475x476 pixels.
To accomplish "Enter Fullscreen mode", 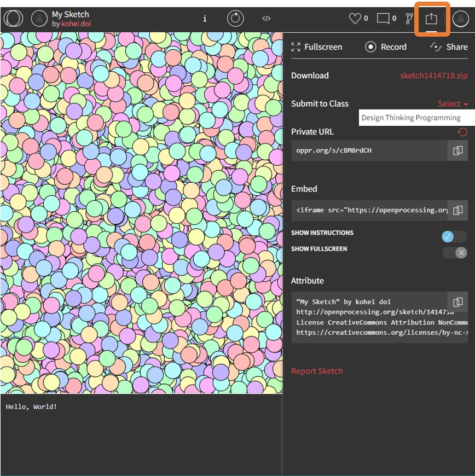I will pyautogui.click(x=316, y=47).
